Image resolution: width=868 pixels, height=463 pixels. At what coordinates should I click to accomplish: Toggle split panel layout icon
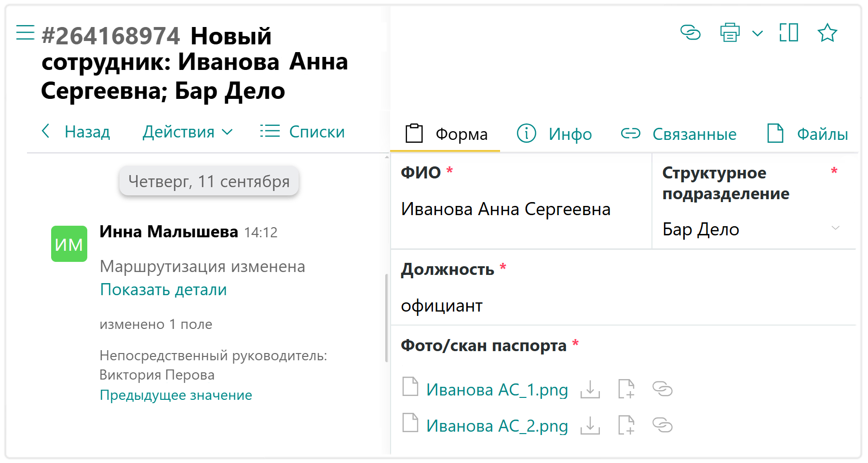(x=788, y=33)
